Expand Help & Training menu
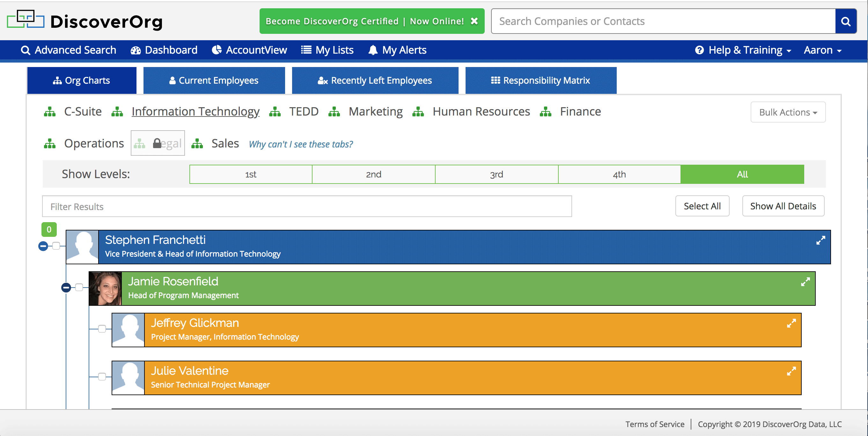The height and width of the screenshot is (436, 868). click(743, 50)
